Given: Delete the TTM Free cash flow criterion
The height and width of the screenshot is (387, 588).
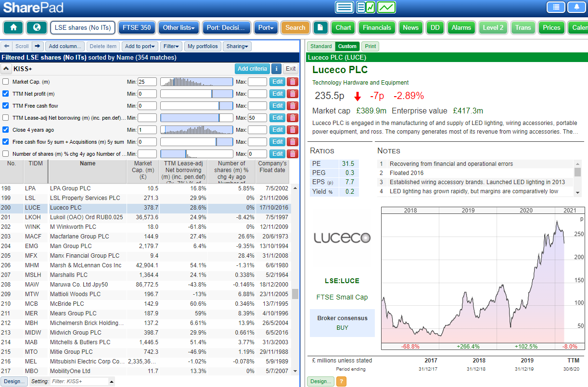Looking at the screenshot, I should click(292, 106).
